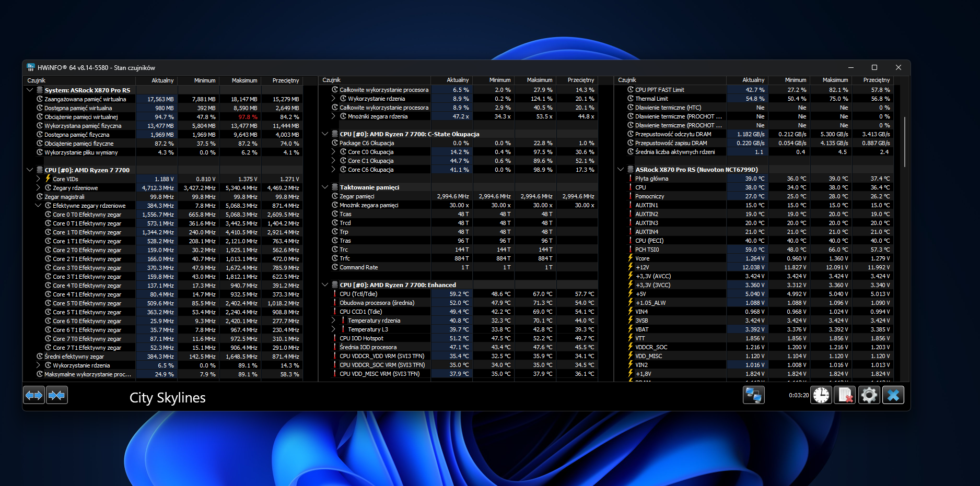Click the shrink layout arrows icon
This screenshot has width=980, height=486.
click(56, 395)
